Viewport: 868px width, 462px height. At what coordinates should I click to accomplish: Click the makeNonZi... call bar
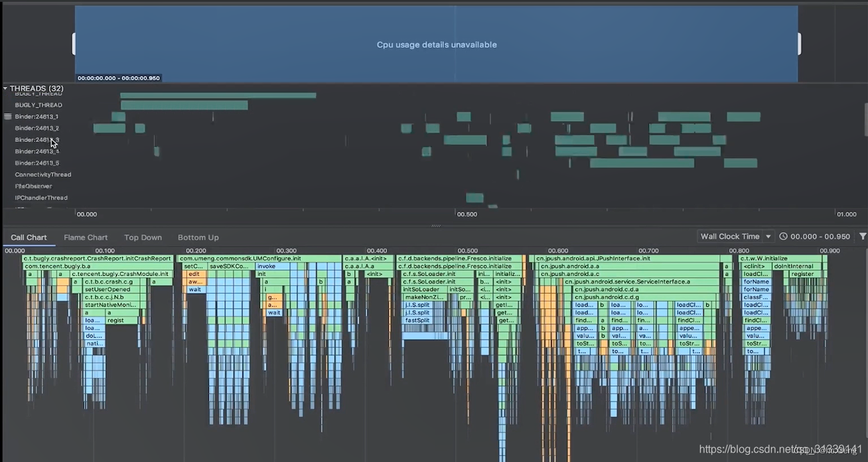click(425, 297)
